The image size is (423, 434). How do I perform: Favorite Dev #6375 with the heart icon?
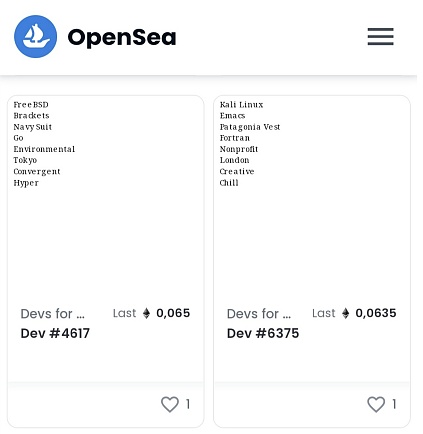coord(376,404)
